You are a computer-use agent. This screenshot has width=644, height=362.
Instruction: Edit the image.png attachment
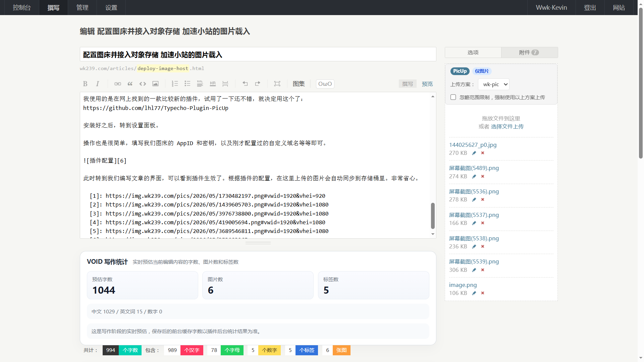pyautogui.click(x=474, y=293)
